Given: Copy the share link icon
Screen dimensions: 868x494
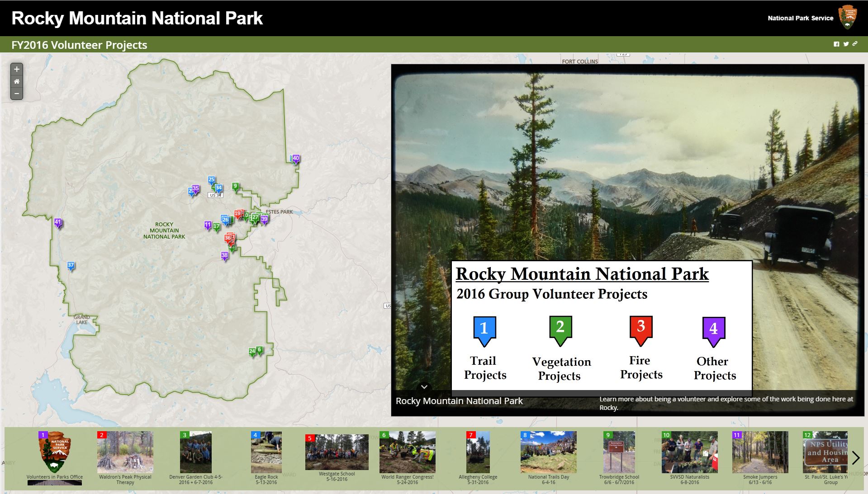Looking at the screenshot, I should click(x=855, y=44).
